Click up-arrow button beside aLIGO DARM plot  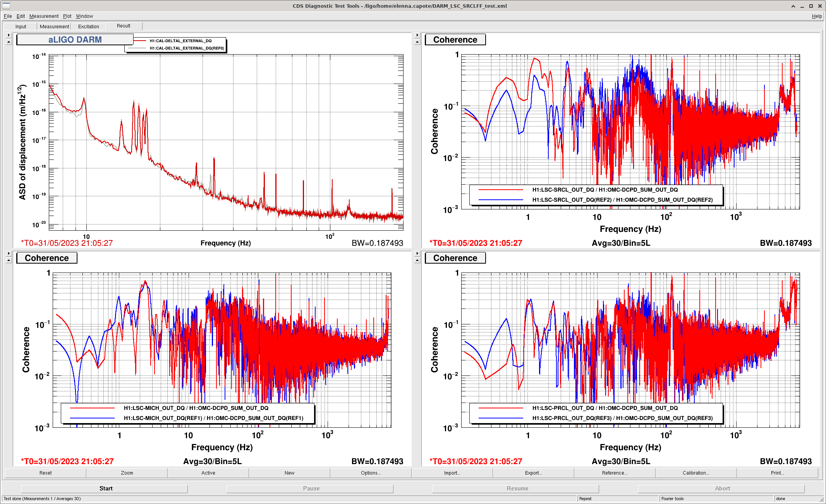click(9, 42)
